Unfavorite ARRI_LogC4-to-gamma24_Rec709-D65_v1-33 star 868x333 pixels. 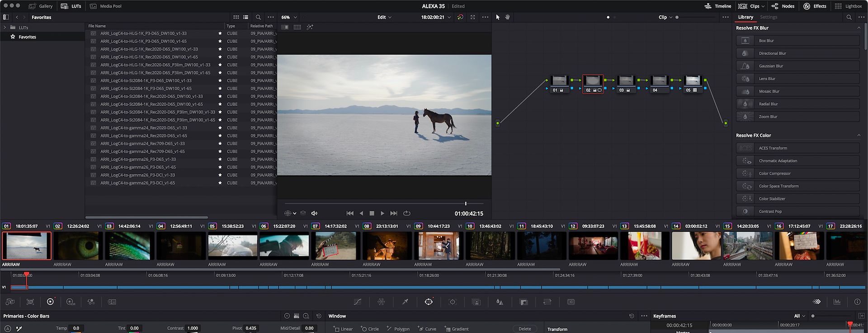point(220,144)
